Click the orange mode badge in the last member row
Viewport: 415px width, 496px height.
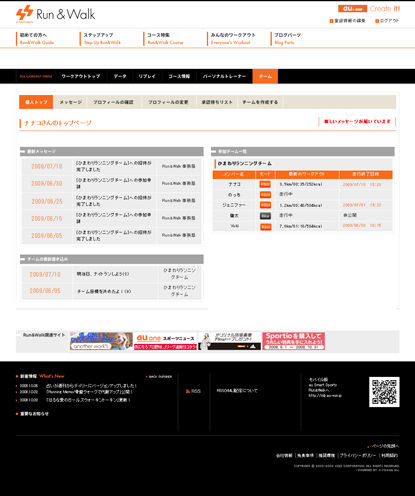(x=265, y=227)
